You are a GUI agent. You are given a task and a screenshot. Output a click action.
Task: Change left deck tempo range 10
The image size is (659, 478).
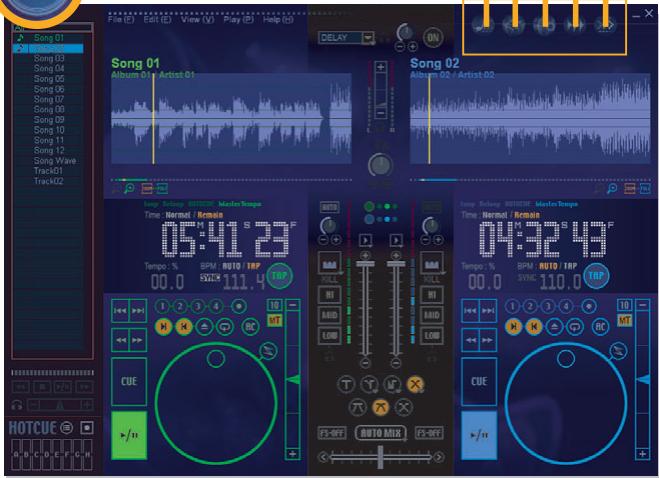[274, 305]
